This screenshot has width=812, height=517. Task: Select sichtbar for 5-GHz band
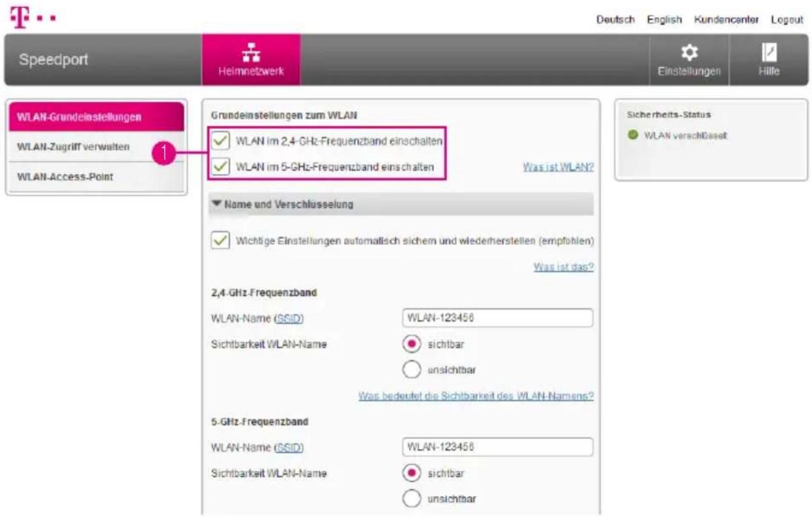tap(413, 473)
